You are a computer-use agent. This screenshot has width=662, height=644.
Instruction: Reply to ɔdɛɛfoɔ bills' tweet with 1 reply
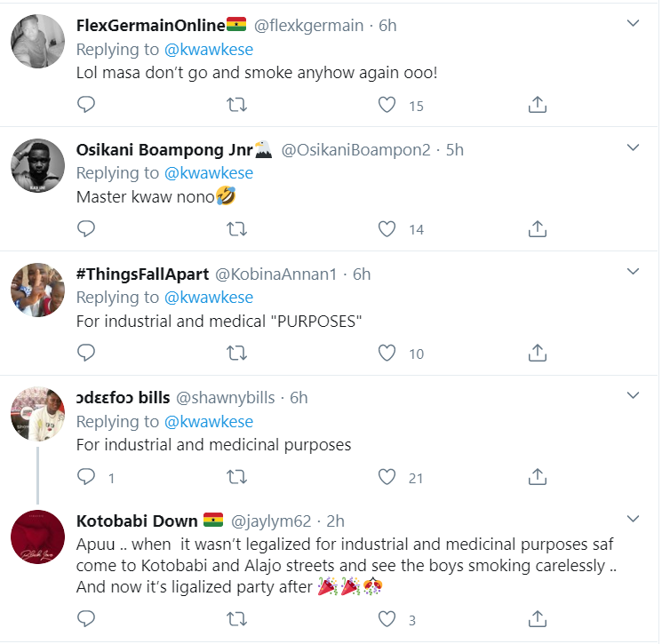[86, 477]
